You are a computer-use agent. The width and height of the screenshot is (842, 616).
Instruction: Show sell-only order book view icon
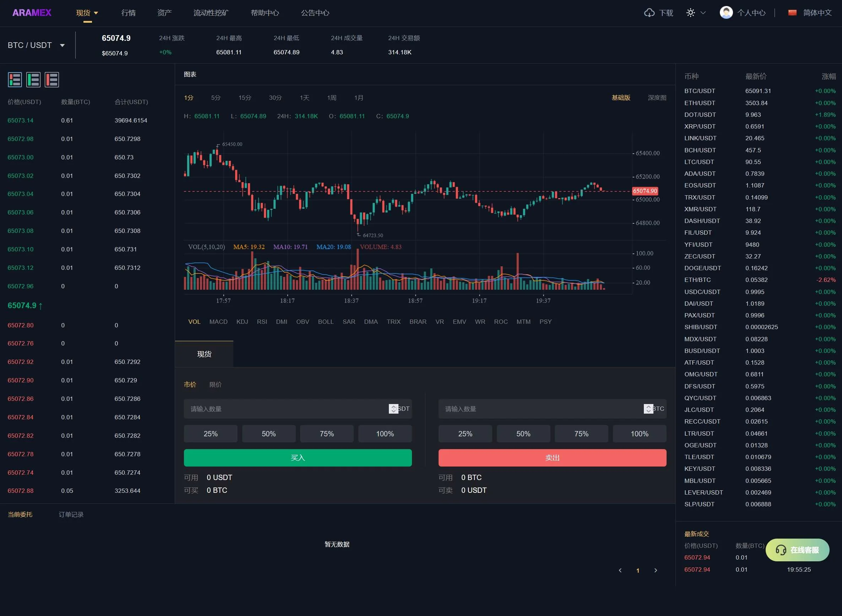[52, 80]
